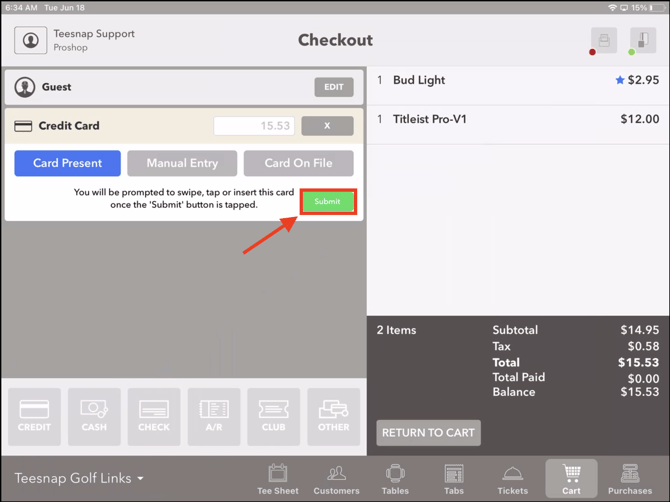Tap RETURN TO CART button
Viewport: 670px width, 502px height.
click(428, 433)
